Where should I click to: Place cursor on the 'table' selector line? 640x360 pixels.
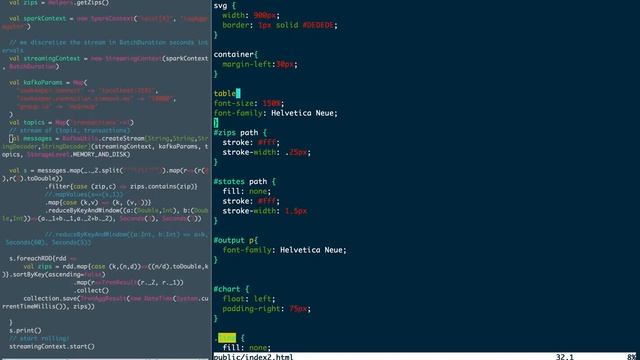[x=227, y=93]
